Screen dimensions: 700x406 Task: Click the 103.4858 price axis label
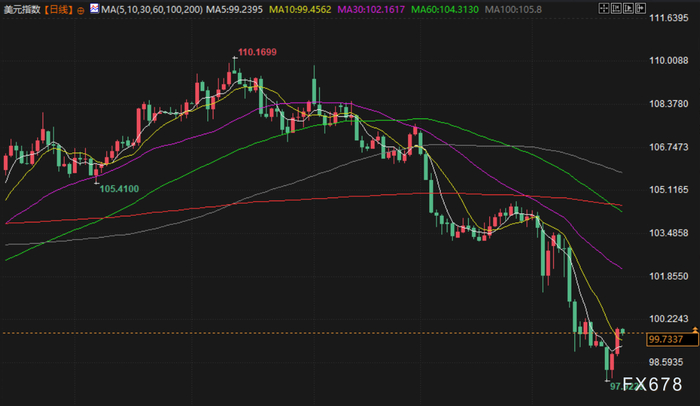[x=669, y=233]
